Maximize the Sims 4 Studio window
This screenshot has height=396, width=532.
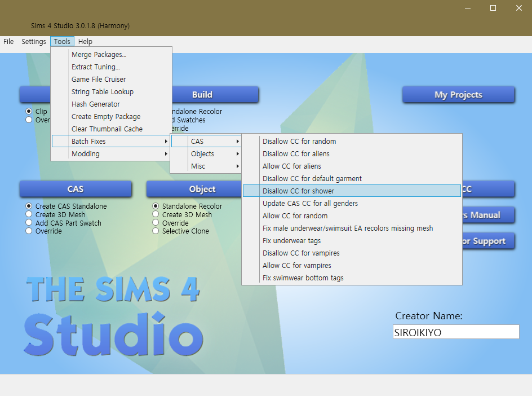493,8
